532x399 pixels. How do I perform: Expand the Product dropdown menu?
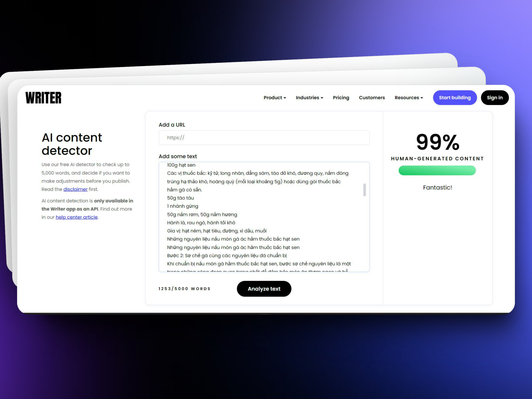tap(274, 97)
